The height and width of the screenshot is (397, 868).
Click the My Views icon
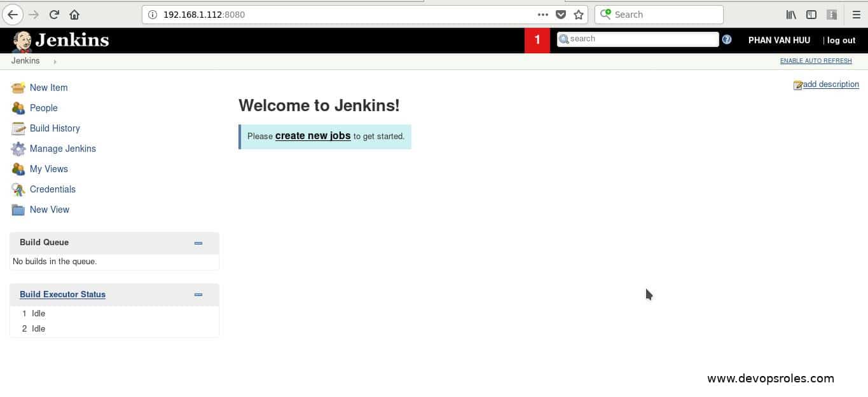coord(18,169)
